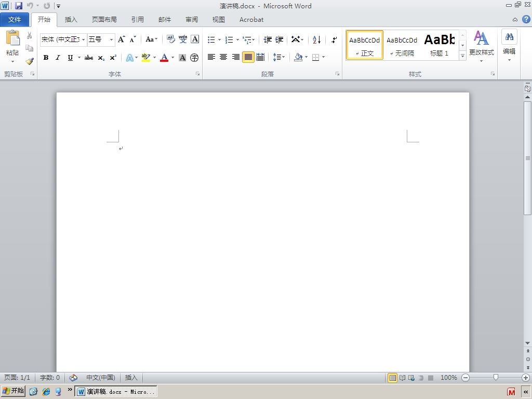This screenshot has width=532, height=399.
Task: Open the font size dropdown (五号)
Action: coord(111,39)
